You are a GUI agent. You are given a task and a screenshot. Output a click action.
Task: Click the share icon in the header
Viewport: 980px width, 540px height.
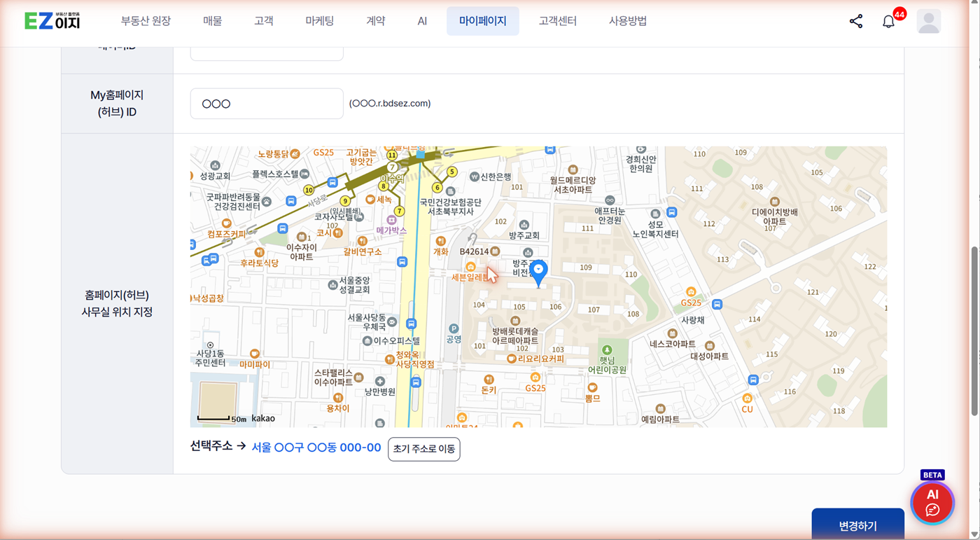(856, 21)
